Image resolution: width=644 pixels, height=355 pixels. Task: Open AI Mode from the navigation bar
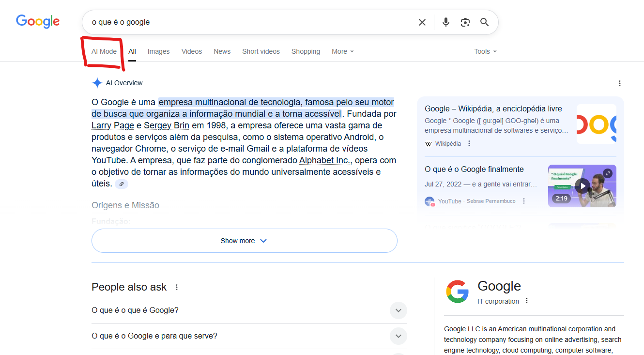point(103,51)
